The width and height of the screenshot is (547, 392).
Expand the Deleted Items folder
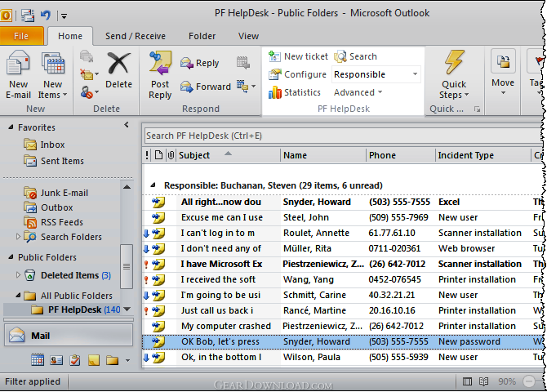(18, 275)
